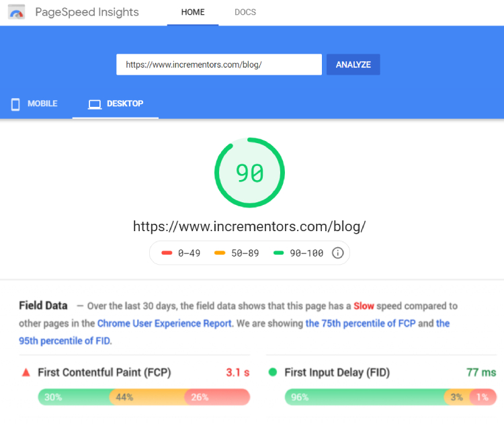Click the PageSpeed Insights title text
The image size is (504, 424).
(x=87, y=12)
